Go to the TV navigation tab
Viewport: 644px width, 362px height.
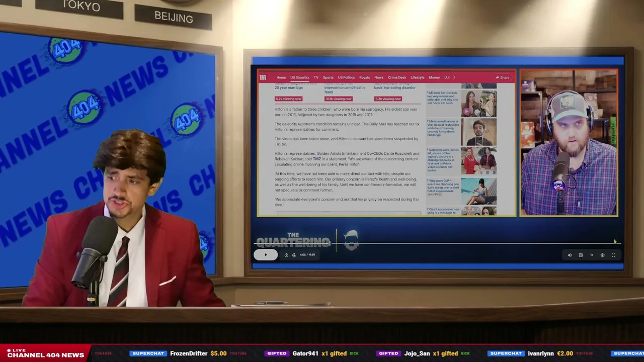click(316, 77)
